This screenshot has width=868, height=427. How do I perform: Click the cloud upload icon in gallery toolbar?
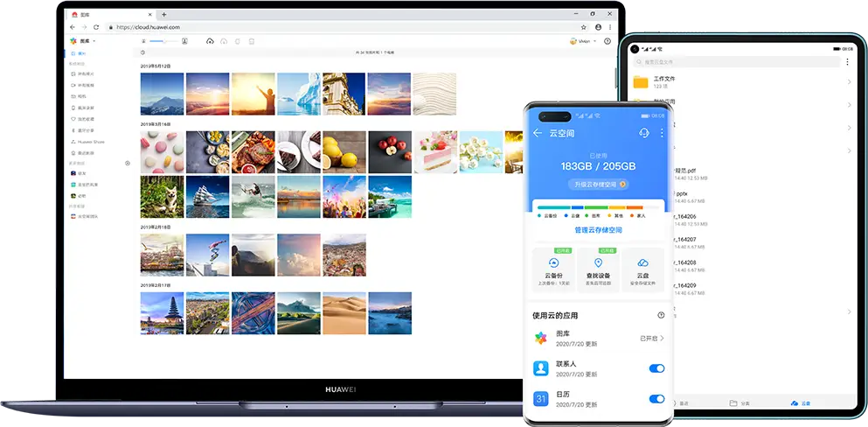pyautogui.click(x=210, y=41)
